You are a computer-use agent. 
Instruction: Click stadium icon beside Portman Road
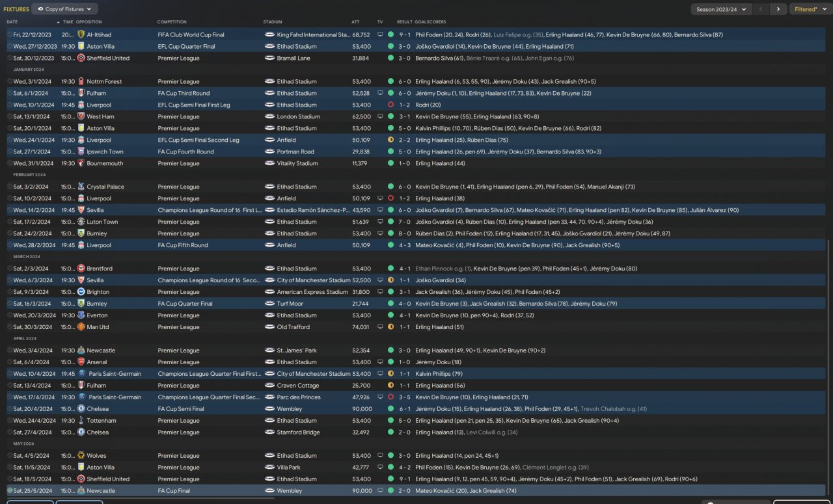[x=269, y=152]
